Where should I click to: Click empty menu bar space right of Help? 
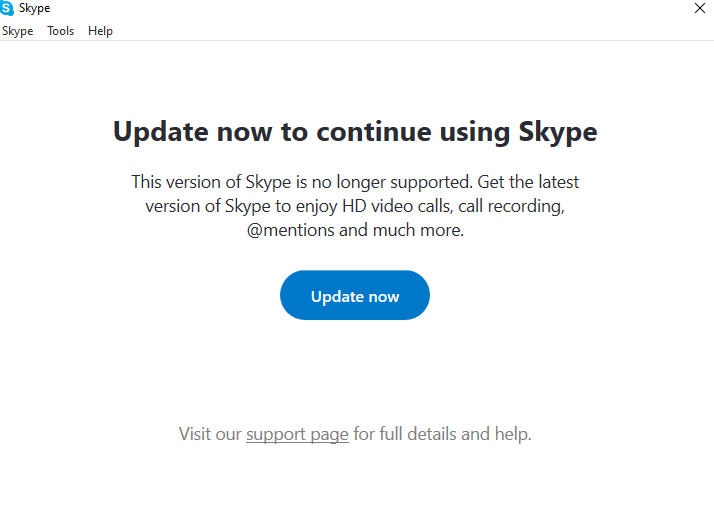tap(400, 31)
